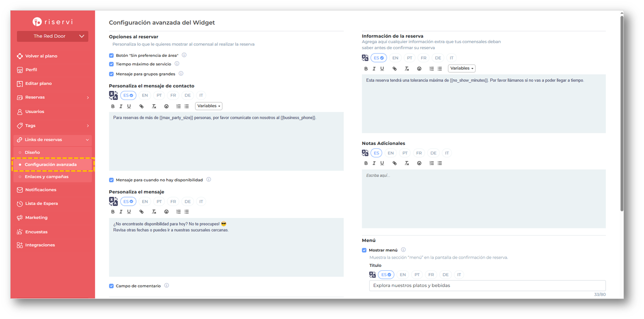The height and width of the screenshot is (319, 644).
Task: Uncheck Botón "Sin preferencia de área" checkbox
Action: 112,55
